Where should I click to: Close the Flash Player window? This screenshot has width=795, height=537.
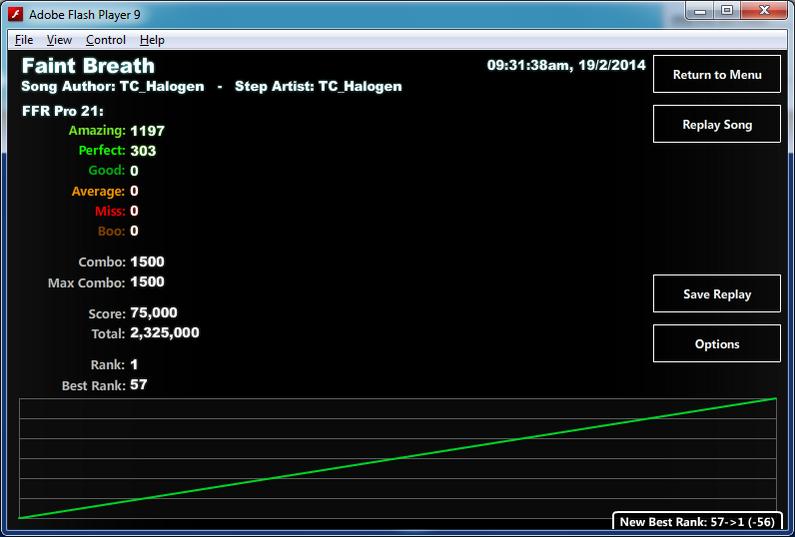coord(765,11)
